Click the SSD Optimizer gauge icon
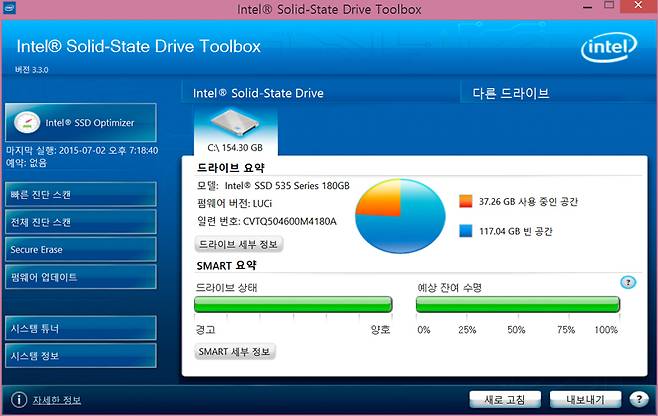 point(27,123)
